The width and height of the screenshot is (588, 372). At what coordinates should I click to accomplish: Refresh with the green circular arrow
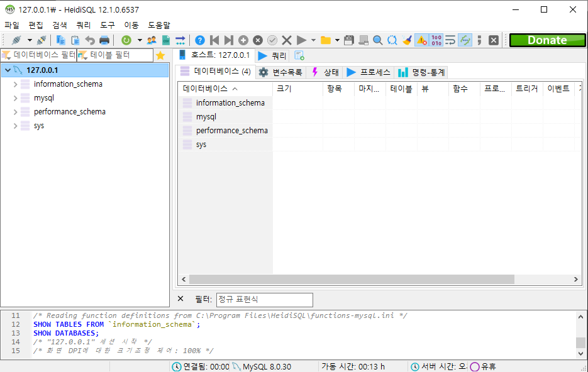pyautogui.click(x=126, y=40)
